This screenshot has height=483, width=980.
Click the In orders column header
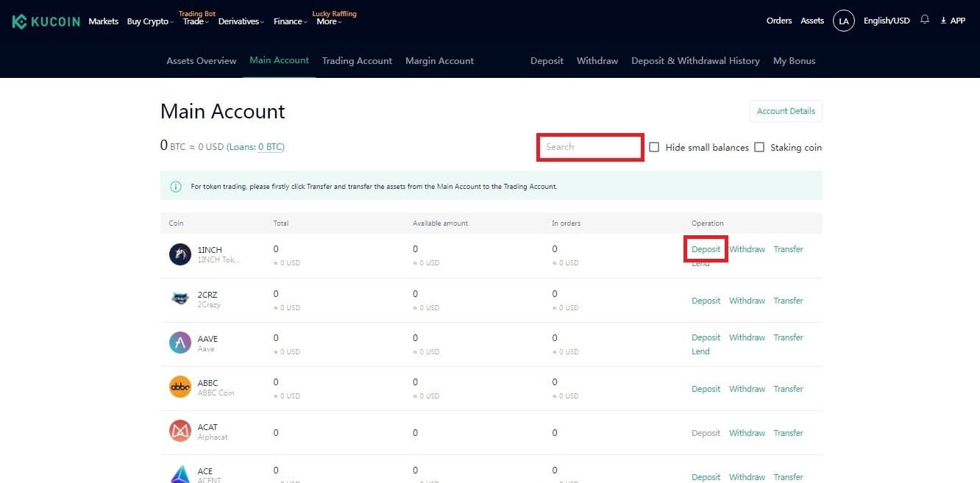[x=567, y=223]
